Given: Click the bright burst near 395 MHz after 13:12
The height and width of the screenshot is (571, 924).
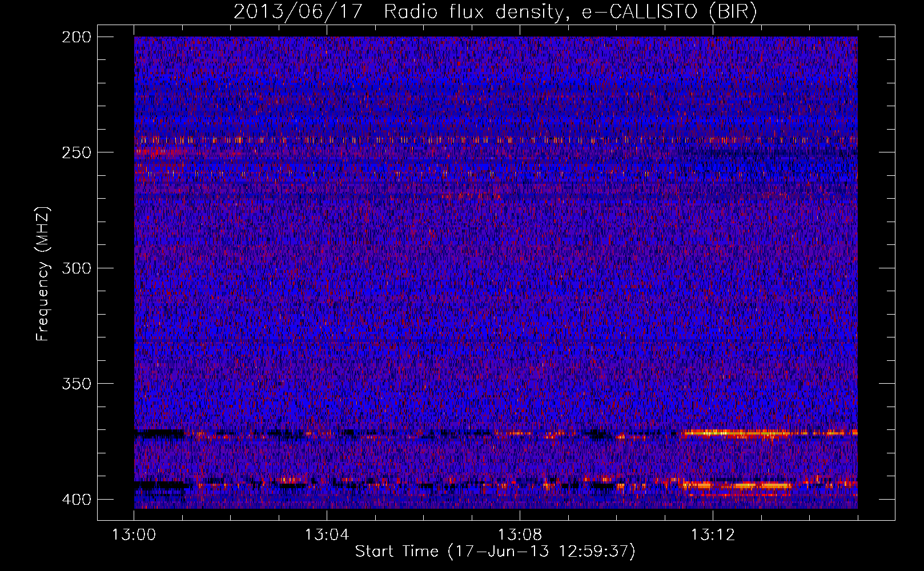Looking at the screenshot, I should pos(738,486).
